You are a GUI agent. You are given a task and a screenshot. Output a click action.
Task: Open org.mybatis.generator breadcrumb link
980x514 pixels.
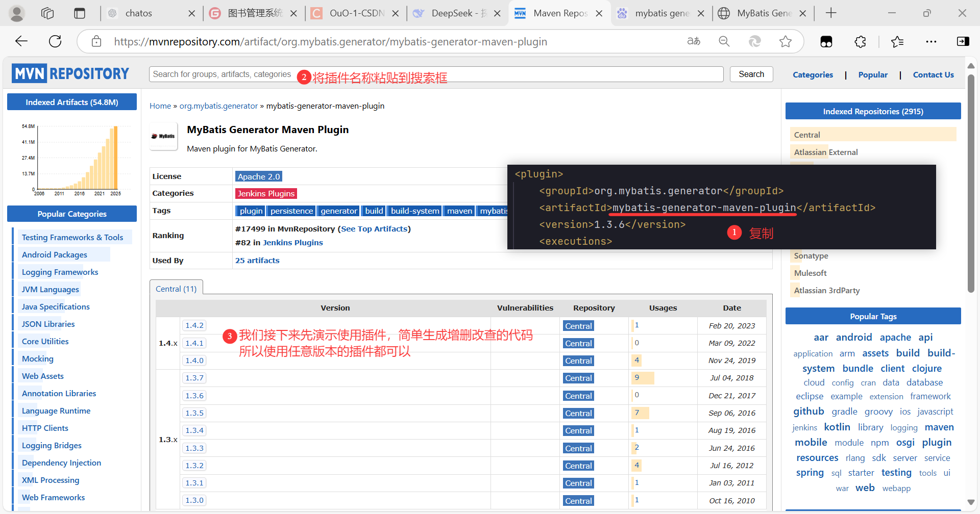pyautogui.click(x=218, y=106)
